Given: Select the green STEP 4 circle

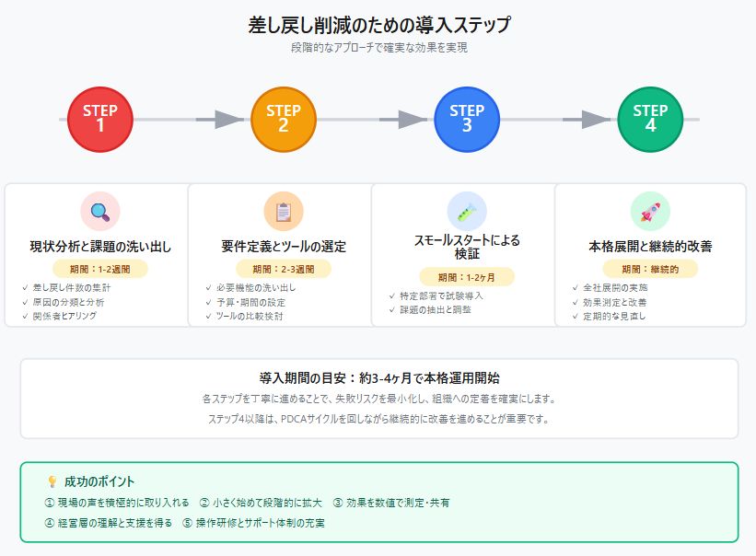Looking at the screenshot, I should [x=650, y=120].
